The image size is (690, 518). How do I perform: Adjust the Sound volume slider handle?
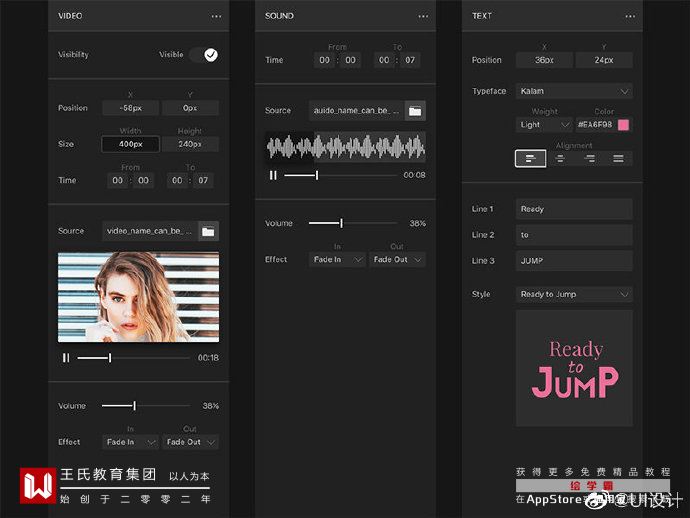[341, 223]
